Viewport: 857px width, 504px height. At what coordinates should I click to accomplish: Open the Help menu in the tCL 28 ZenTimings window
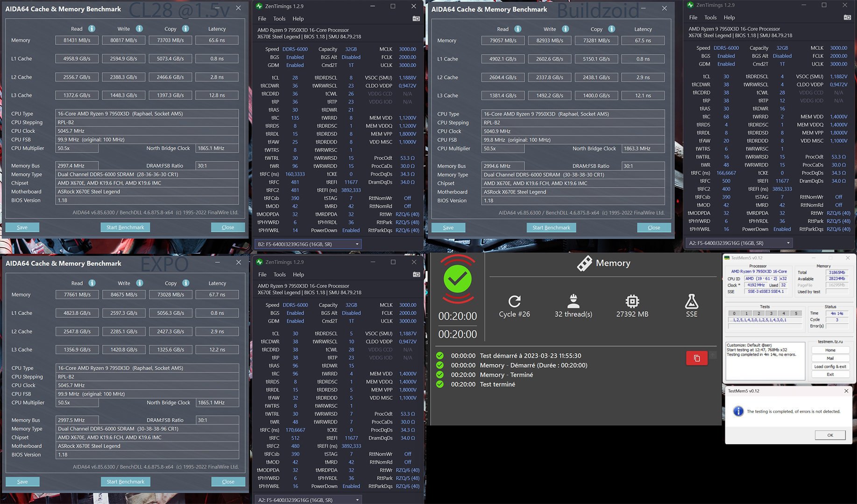pos(298,19)
